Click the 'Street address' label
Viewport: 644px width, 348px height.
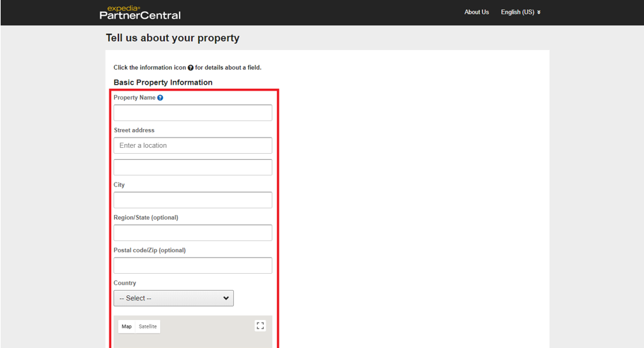pyautogui.click(x=134, y=130)
